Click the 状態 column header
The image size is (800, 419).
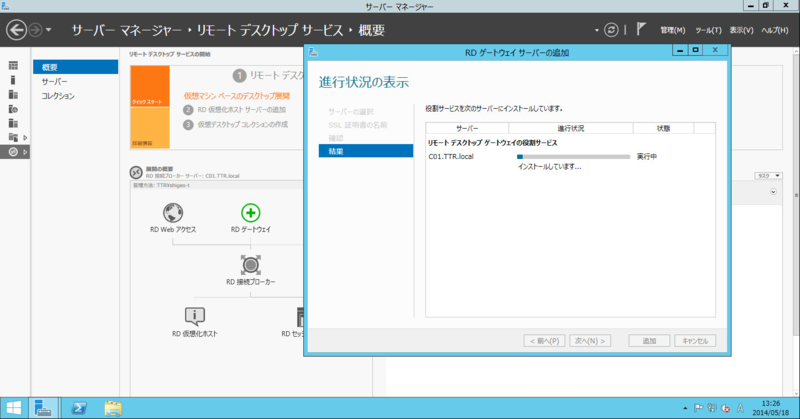coord(663,128)
